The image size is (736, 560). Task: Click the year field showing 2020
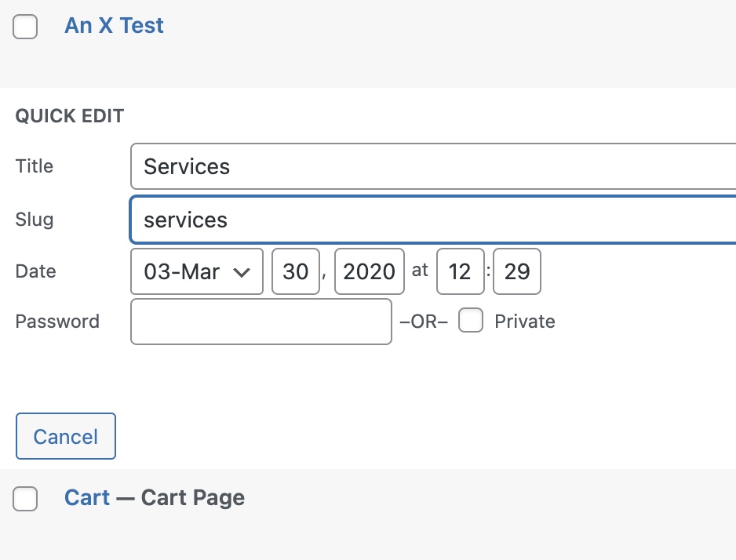click(369, 271)
